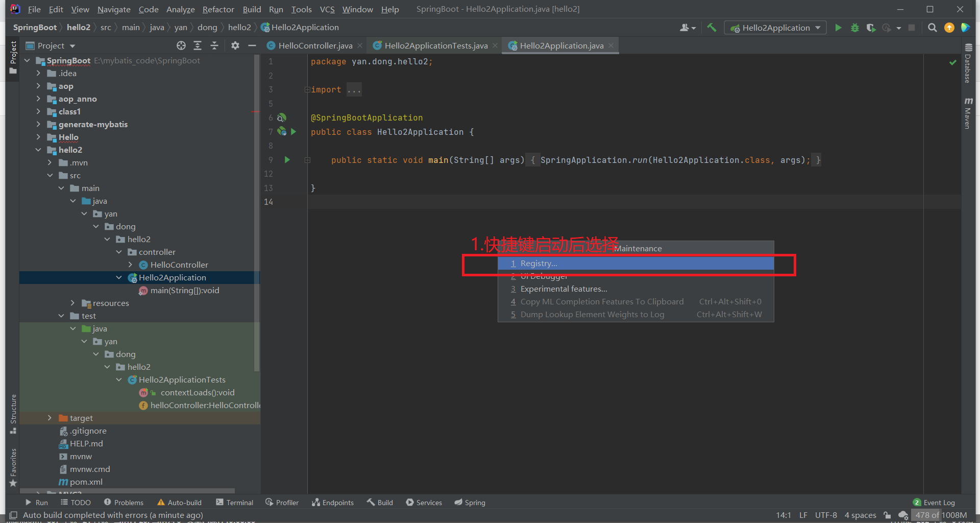Open the Auto-build tool window
The width and height of the screenshot is (980, 523).
tap(179, 503)
